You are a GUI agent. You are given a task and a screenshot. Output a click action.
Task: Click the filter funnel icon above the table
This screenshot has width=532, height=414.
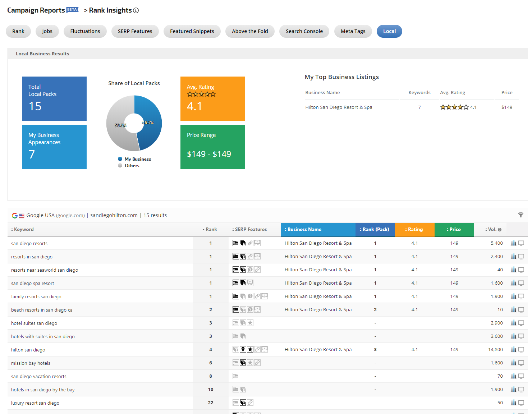point(520,215)
